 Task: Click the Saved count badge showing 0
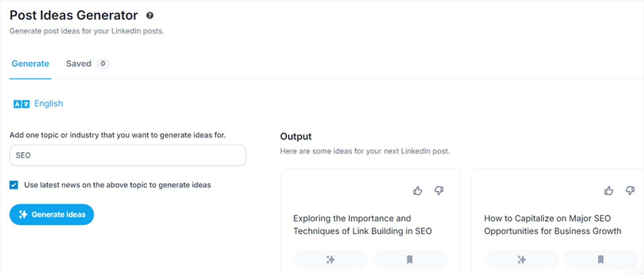point(103,64)
